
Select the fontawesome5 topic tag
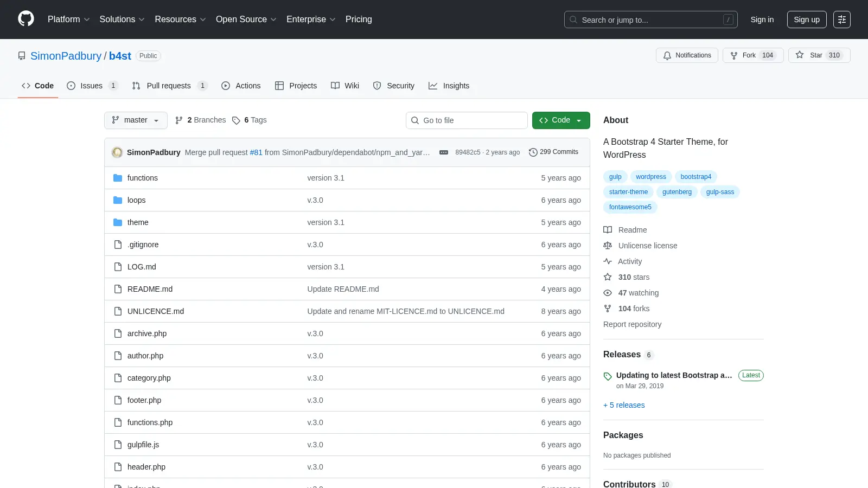coord(630,207)
